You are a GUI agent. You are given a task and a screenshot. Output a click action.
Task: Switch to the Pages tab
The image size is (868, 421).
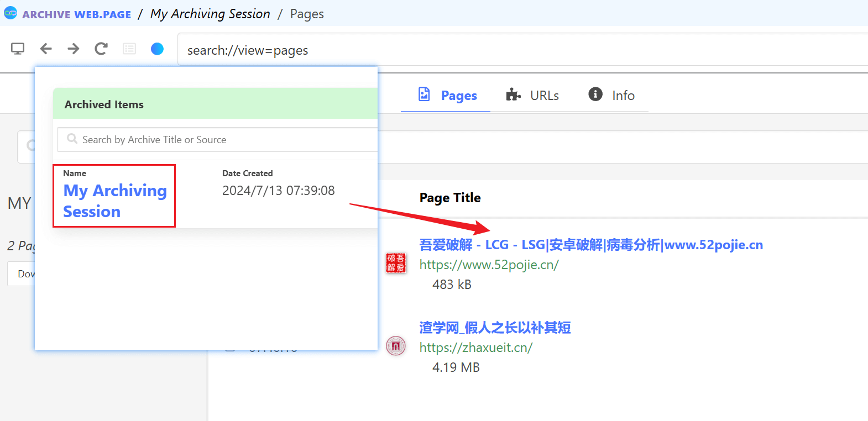point(448,96)
